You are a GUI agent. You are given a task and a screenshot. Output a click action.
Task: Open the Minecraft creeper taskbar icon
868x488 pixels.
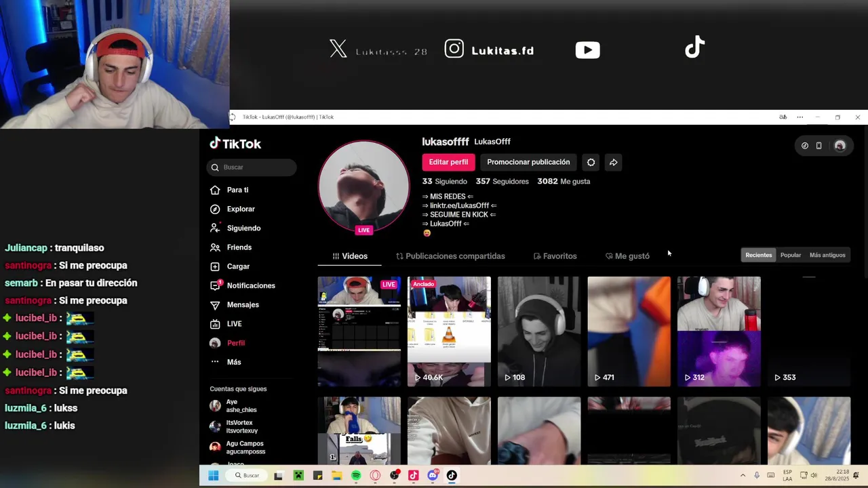(298, 476)
